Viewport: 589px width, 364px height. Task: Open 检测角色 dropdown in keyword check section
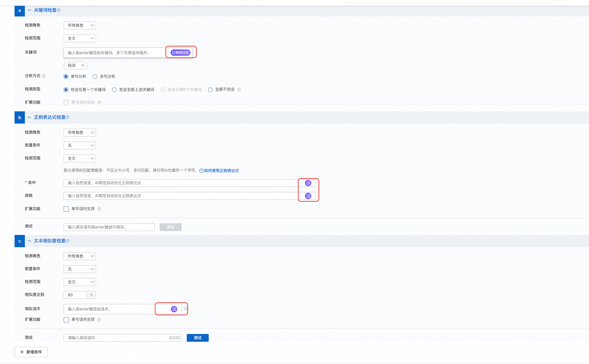point(80,25)
